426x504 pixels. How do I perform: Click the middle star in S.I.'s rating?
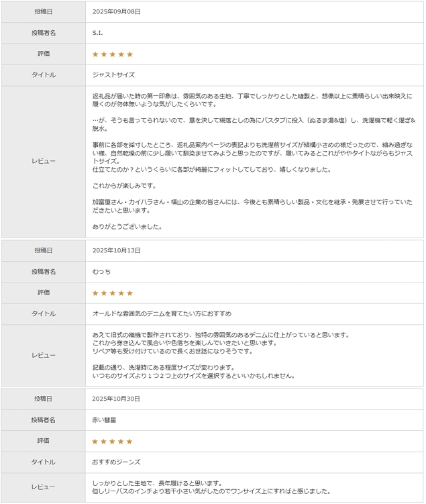113,54
